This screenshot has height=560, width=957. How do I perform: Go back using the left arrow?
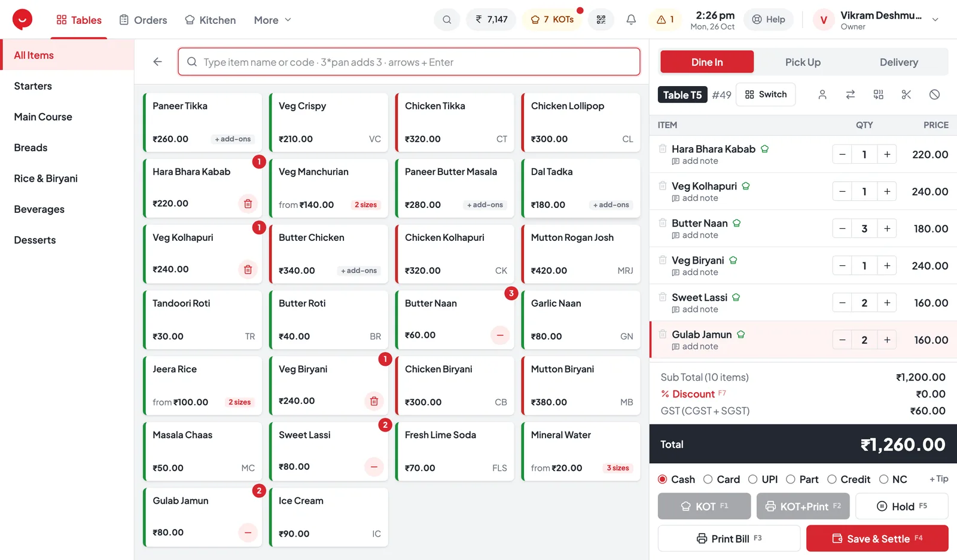(x=157, y=62)
